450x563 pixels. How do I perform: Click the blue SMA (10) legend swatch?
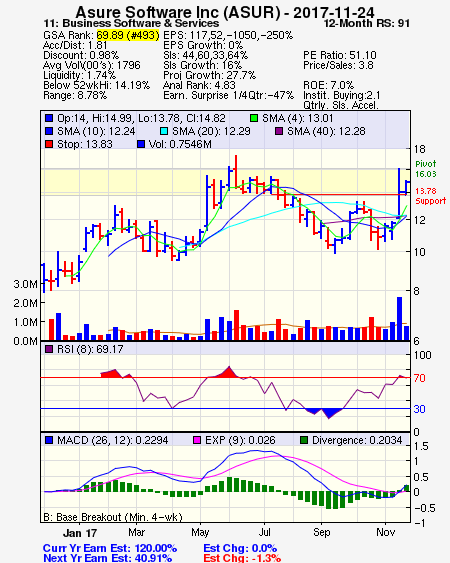49,131
